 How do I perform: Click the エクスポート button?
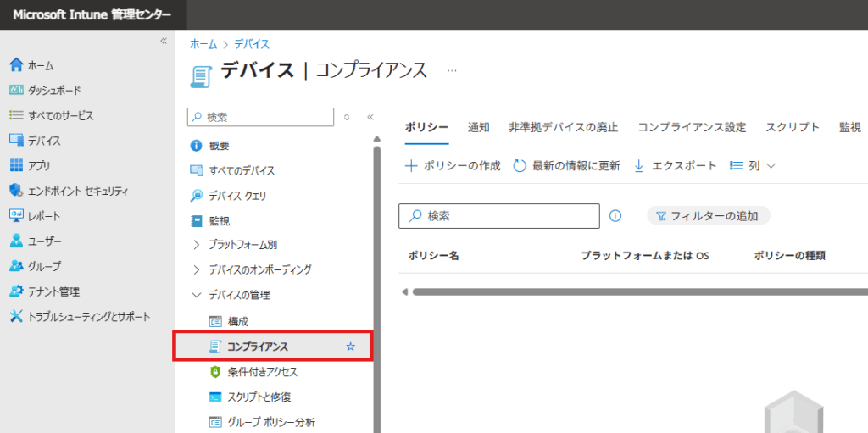tap(675, 165)
